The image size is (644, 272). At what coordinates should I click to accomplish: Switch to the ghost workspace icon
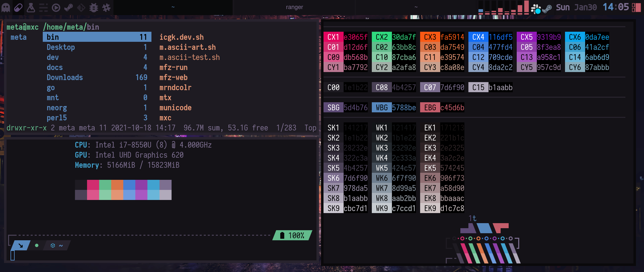click(x=6, y=8)
